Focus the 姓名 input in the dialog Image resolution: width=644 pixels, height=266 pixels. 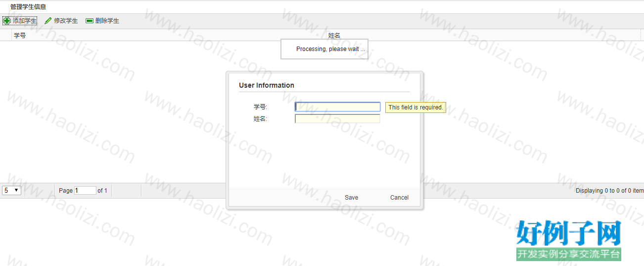coord(338,119)
